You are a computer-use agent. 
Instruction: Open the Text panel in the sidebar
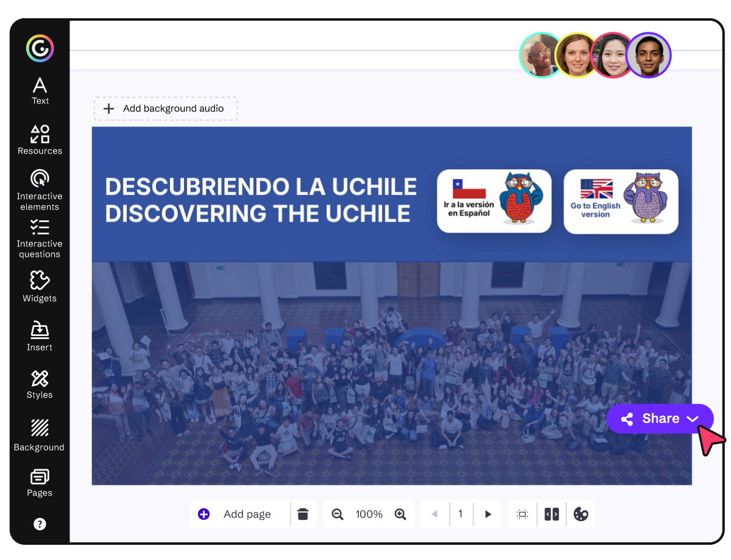40,91
